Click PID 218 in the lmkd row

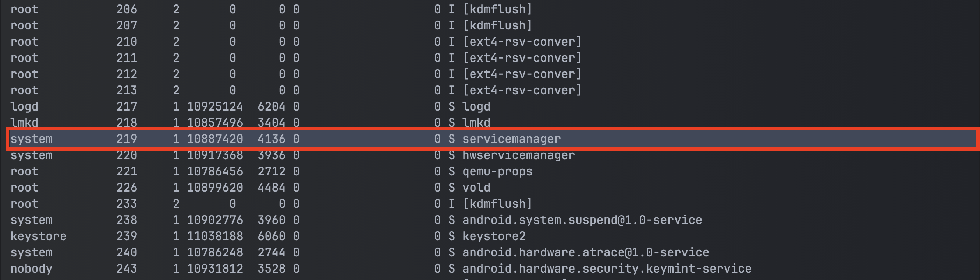pyautogui.click(x=127, y=123)
